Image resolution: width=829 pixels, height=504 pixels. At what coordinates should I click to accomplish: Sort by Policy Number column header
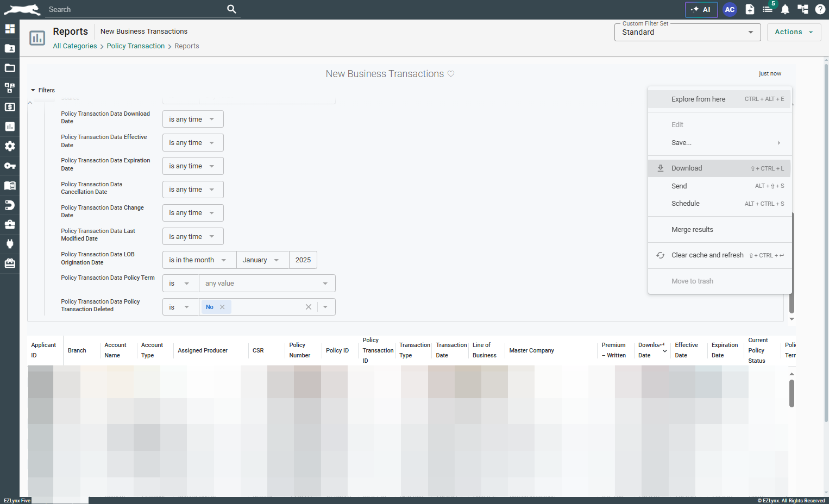[x=300, y=350]
